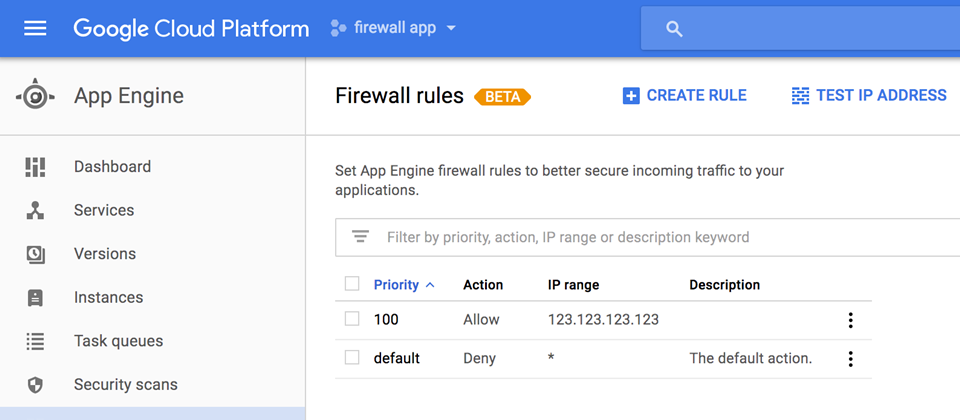960x420 pixels.
Task: Open the firewall app project dropdown
Action: coord(393,28)
